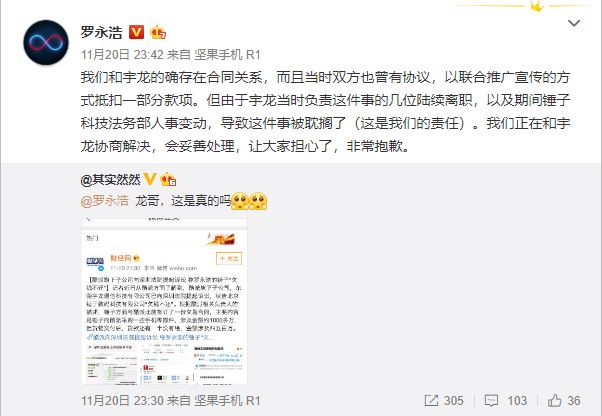Click the membership badge next to 其实然然

(x=168, y=179)
